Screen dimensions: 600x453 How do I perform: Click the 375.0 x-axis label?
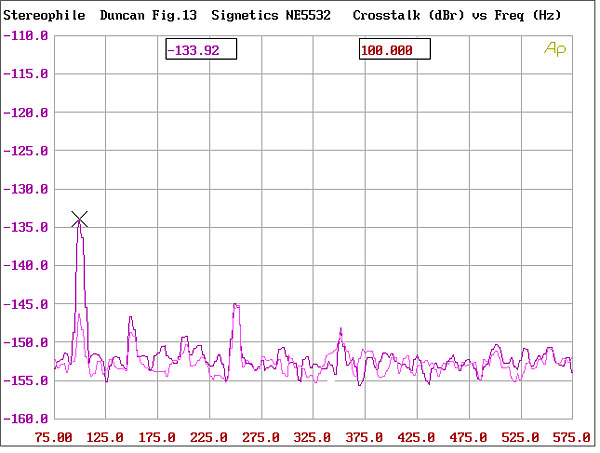click(x=364, y=437)
